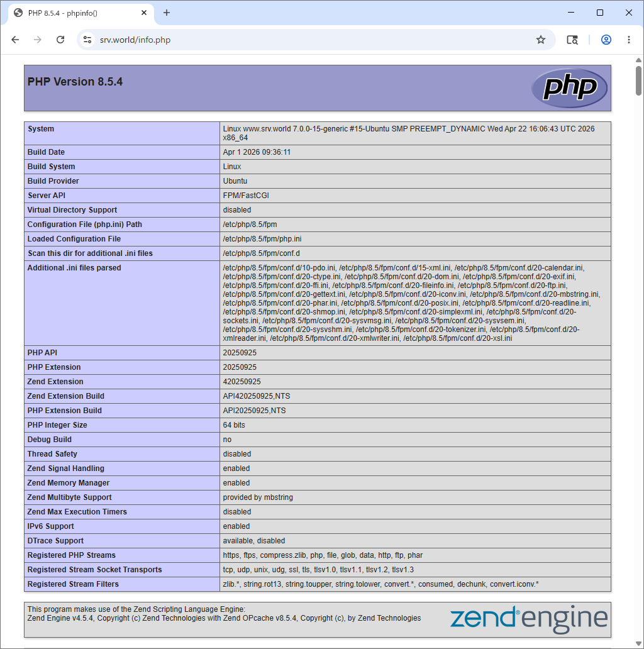This screenshot has height=649, width=644.
Task: Click the PHP Extension value 20250925
Action: point(240,367)
